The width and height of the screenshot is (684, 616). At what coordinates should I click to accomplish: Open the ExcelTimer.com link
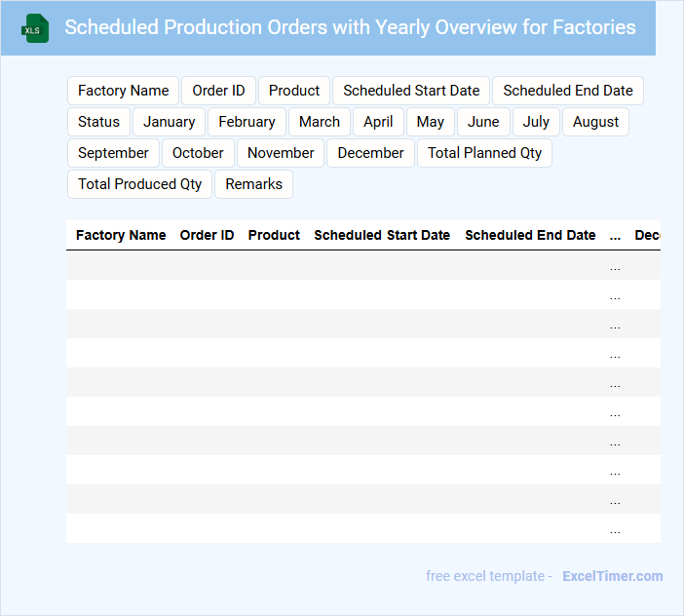point(612,576)
